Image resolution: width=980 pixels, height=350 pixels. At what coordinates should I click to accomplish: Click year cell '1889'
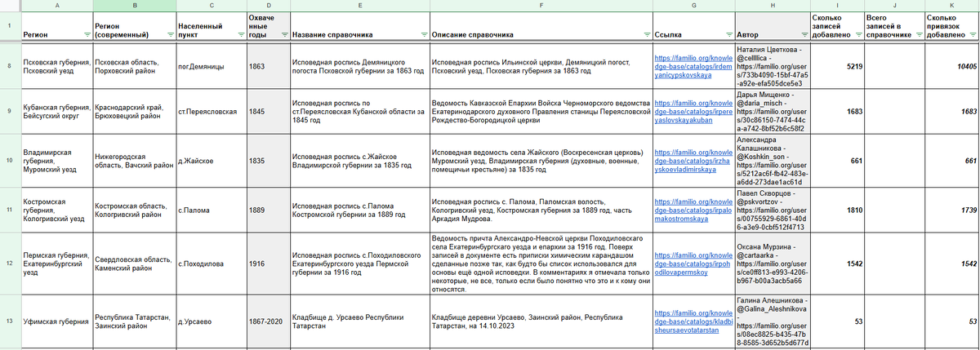(268, 210)
